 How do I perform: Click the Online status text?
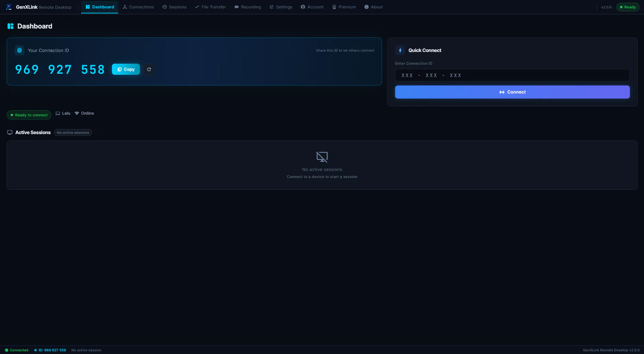click(88, 113)
